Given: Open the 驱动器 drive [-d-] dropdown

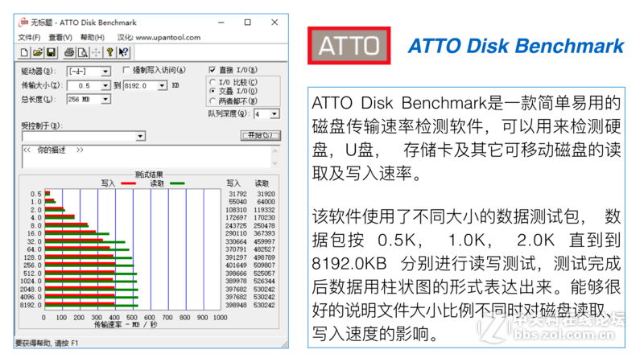Looking at the screenshot, I should (105, 72).
